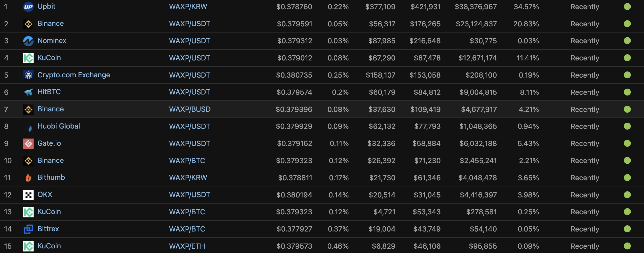Click the Crypto.com Exchange logo

click(x=28, y=75)
